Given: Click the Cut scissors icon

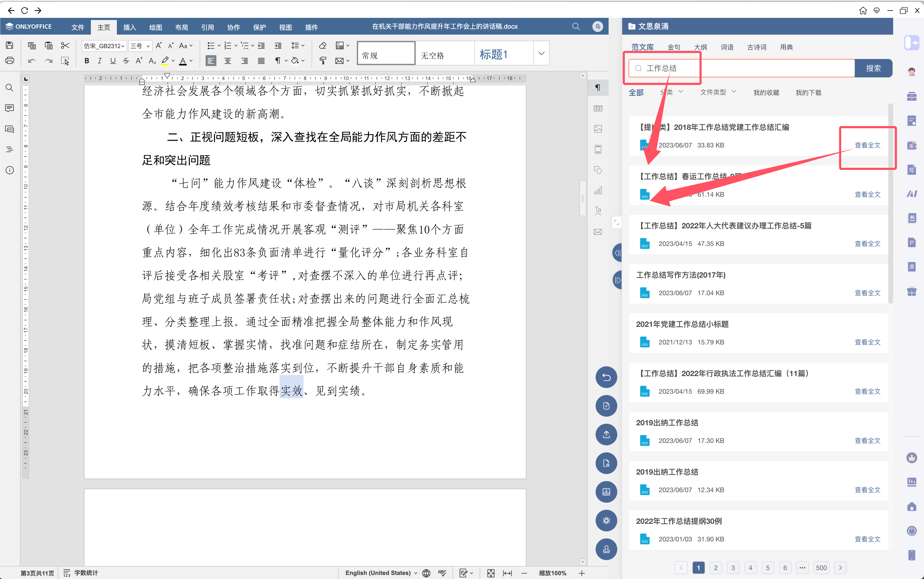Looking at the screenshot, I should (x=65, y=45).
